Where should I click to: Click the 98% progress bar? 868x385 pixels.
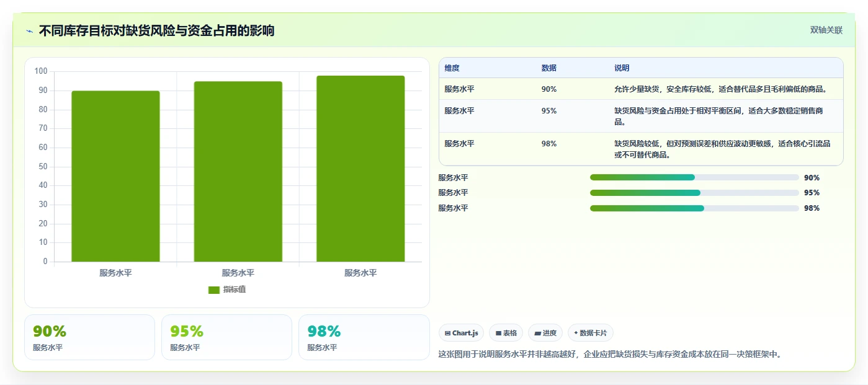point(694,208)
